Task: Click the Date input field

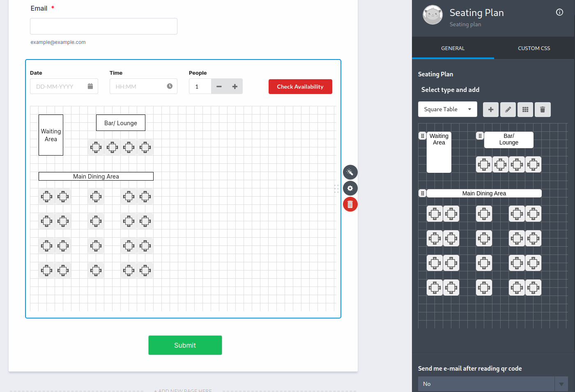Action: point(64,86)
